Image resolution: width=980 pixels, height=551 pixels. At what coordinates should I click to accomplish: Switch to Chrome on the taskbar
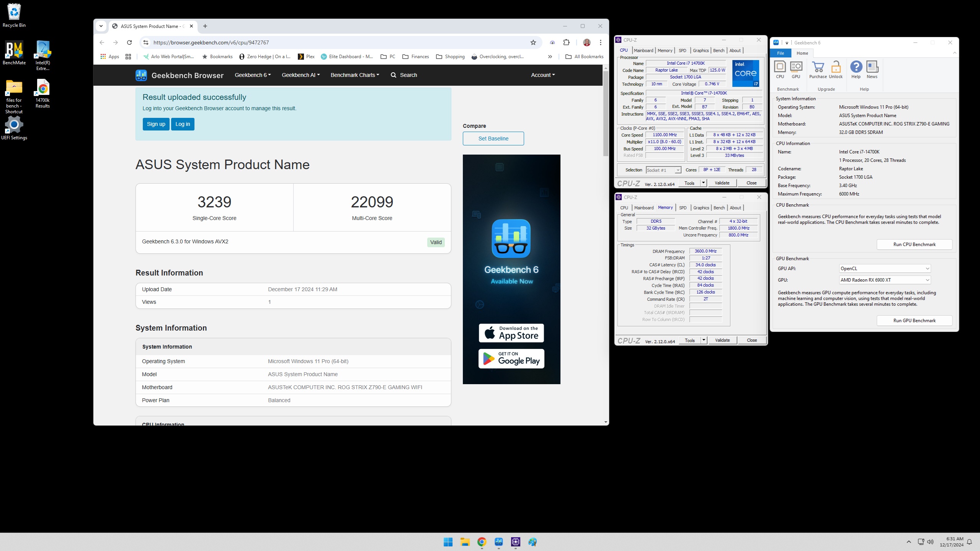[482, 542]
